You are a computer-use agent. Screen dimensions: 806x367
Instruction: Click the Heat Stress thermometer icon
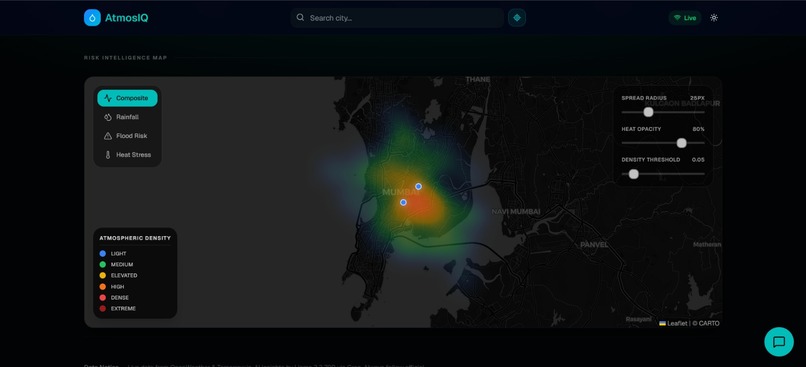coord(108,155)
